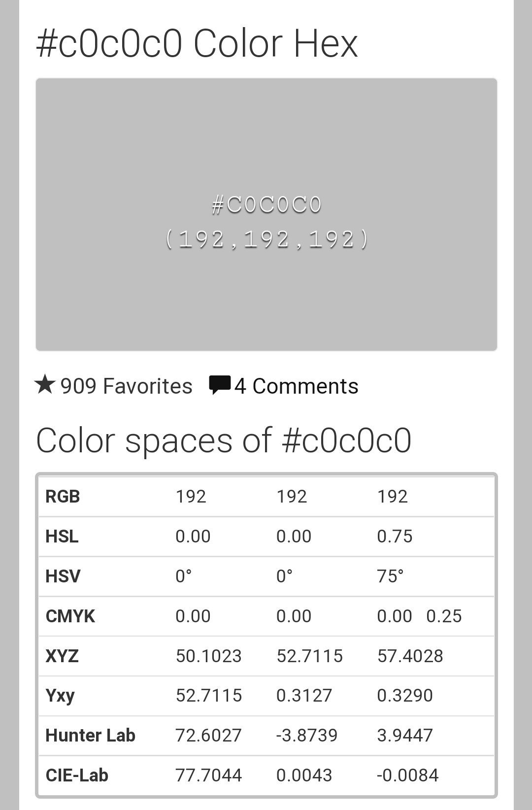Click the speech bubble Comments icon

(x=220, y=385)
